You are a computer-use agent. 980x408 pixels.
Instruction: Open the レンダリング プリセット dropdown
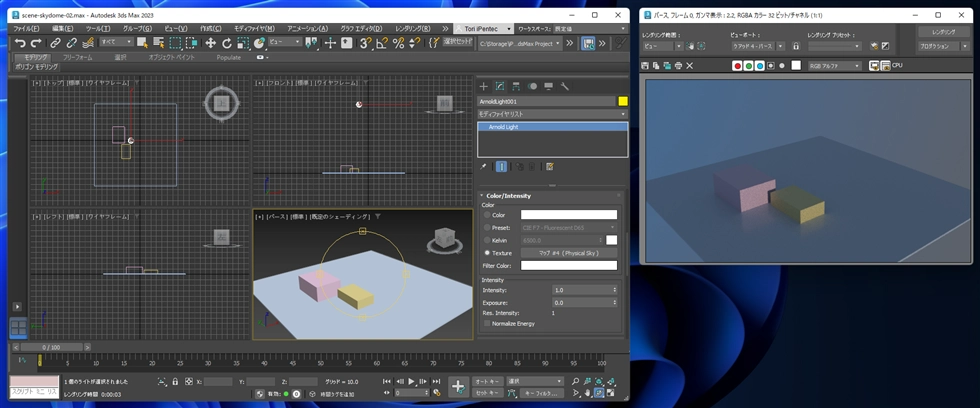coord(834,46)
